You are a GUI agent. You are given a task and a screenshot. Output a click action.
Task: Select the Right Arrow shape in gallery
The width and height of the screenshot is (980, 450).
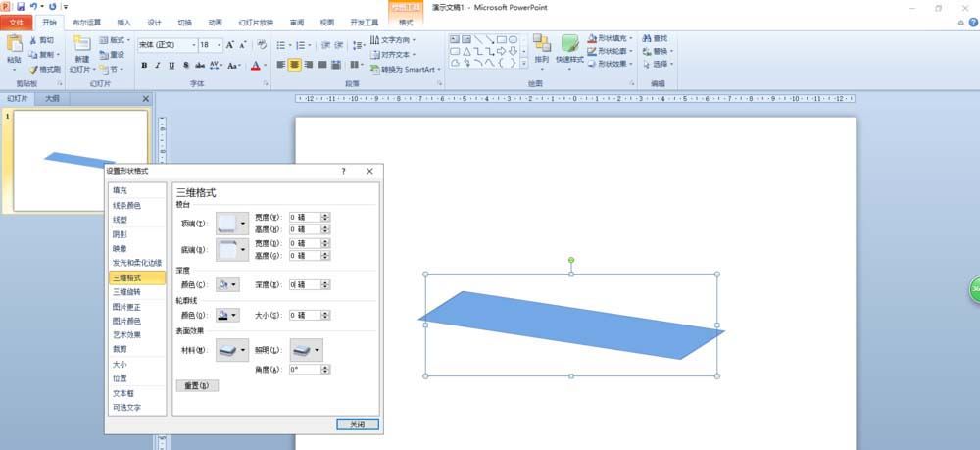pos(501,51)
